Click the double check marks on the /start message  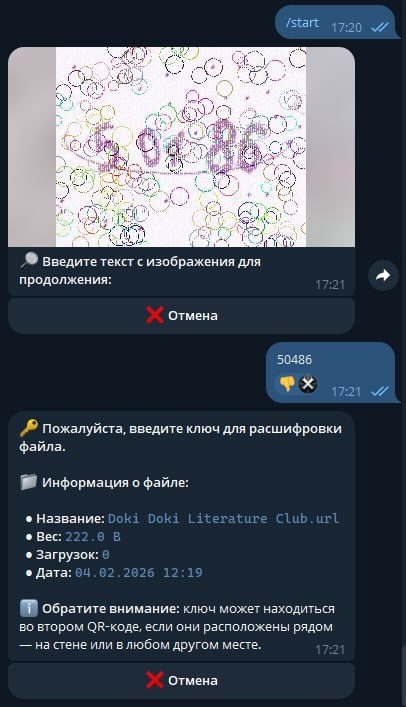tap(379, 28)
